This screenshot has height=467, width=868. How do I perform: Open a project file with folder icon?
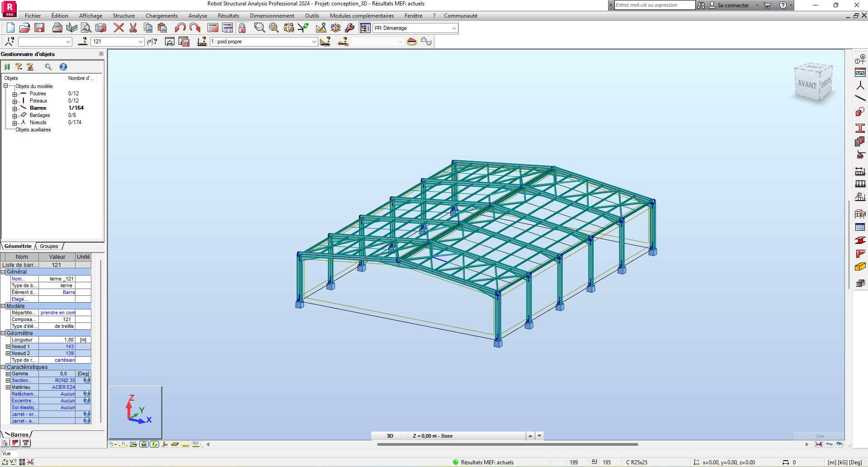(25, 28)
